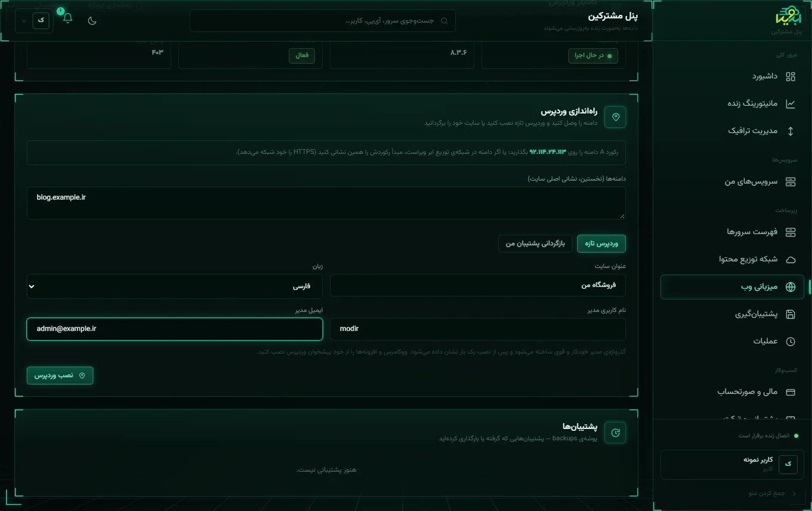The height and width of the screenshot is (511, 812).
Task: Click the value 403
Action: [x=158, y=52]
